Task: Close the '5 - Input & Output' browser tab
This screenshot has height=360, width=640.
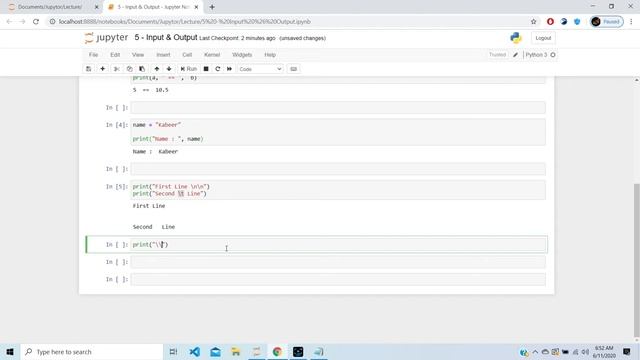Action: pos(196,7)
